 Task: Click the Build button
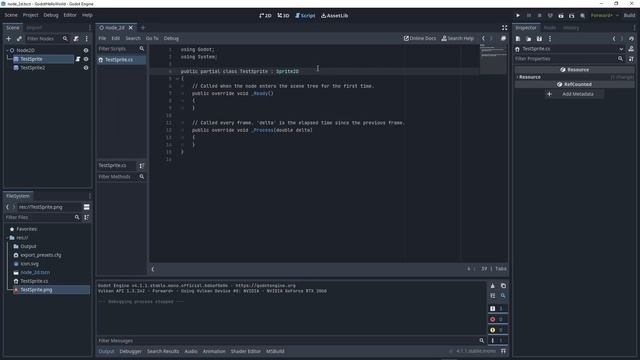coord(629,16)
